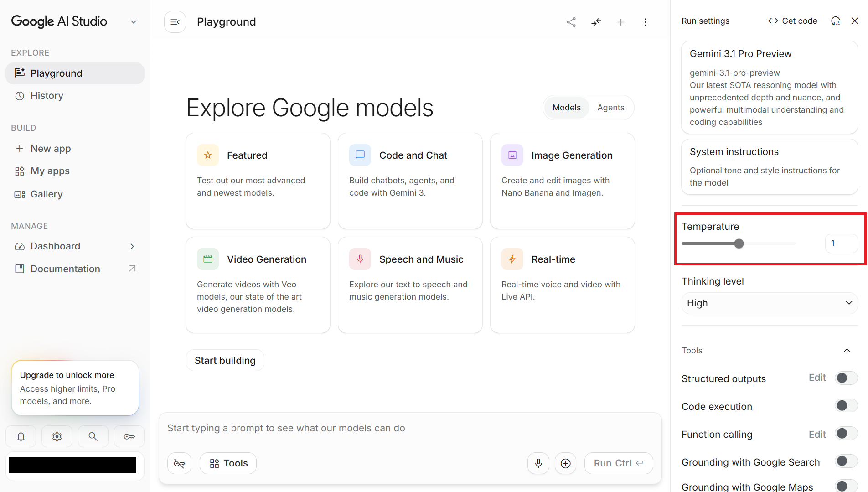
Task: Select New app in the Build section
Action: pos(75,149)
